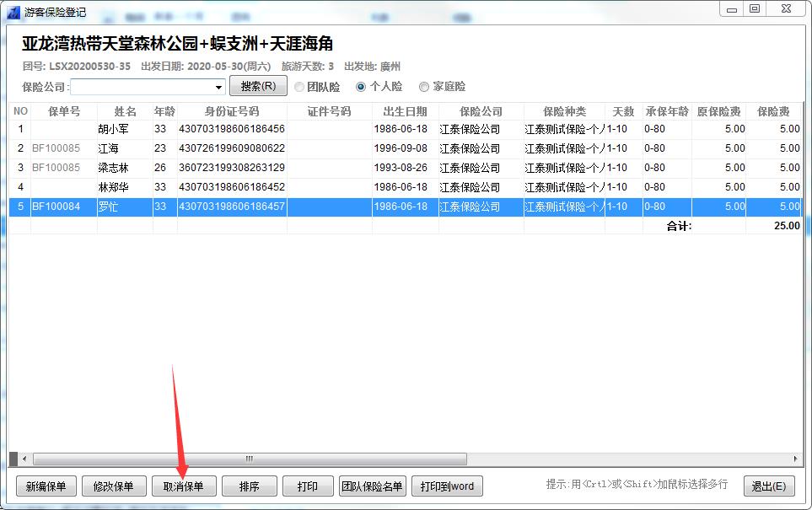This screenshot has height=510, width=812.
Task: Click the 排序 button
Action: pos(250,486)
